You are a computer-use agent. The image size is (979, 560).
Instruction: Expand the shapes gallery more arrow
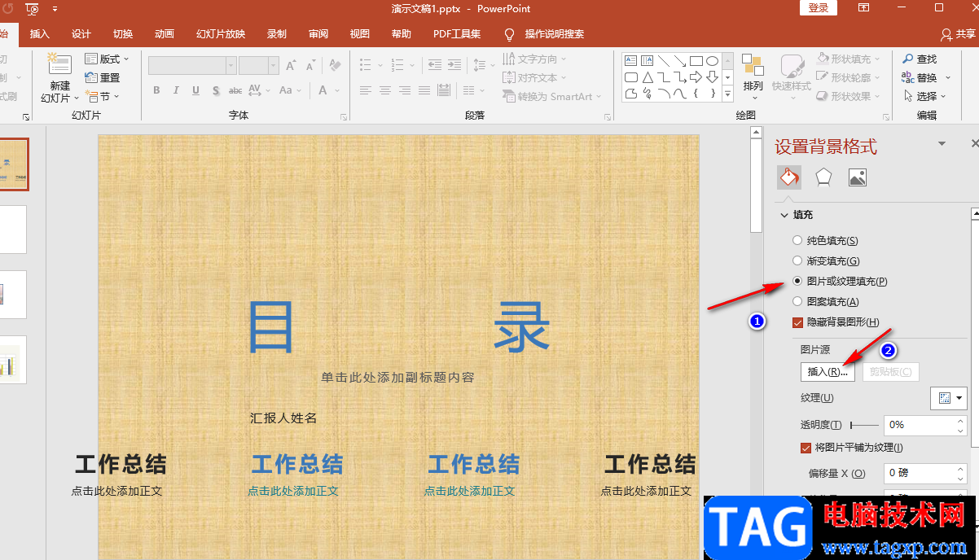727,94
